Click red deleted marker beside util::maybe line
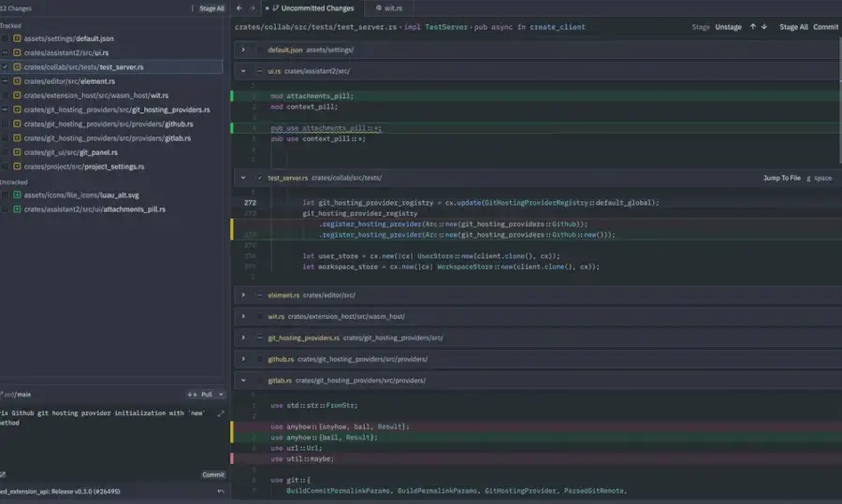The image size is (842, 504). 232,459
